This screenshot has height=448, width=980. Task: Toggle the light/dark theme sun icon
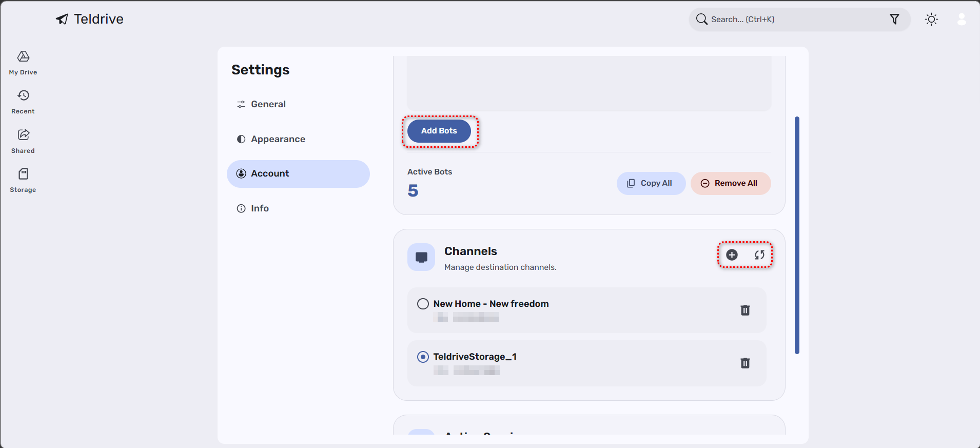click(931, 20)
